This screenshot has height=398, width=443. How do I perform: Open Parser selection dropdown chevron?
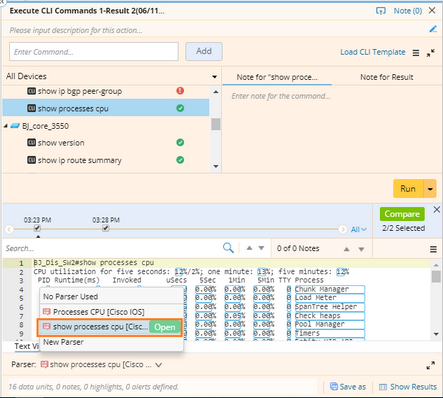(159, 365)
